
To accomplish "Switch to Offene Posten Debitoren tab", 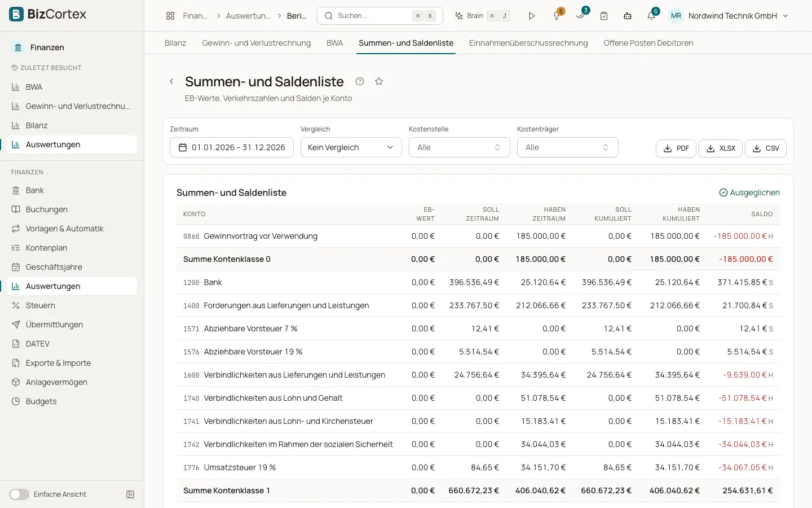I will point(648,43).
